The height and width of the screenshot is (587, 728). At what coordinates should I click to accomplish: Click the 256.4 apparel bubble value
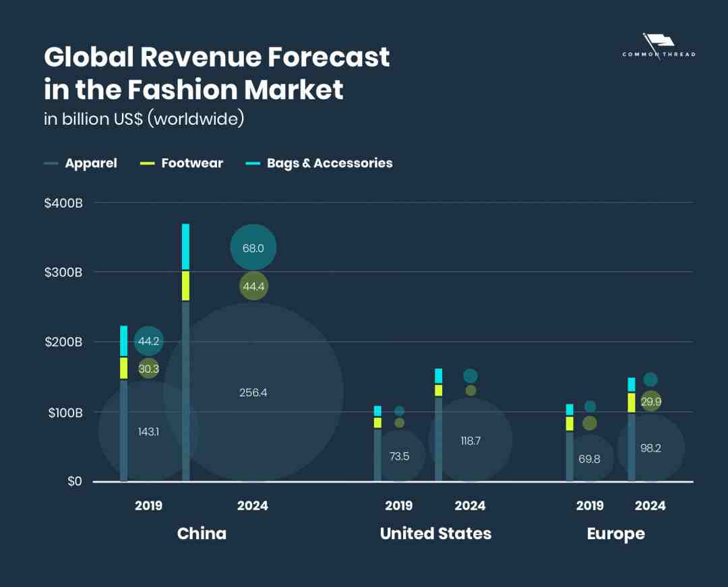coord(253,393)
